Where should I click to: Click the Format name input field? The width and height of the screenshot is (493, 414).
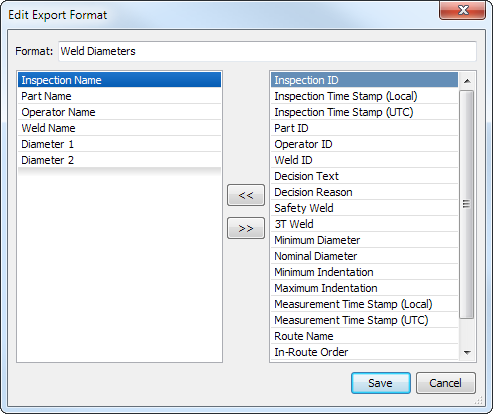click(x=267, y=51)
